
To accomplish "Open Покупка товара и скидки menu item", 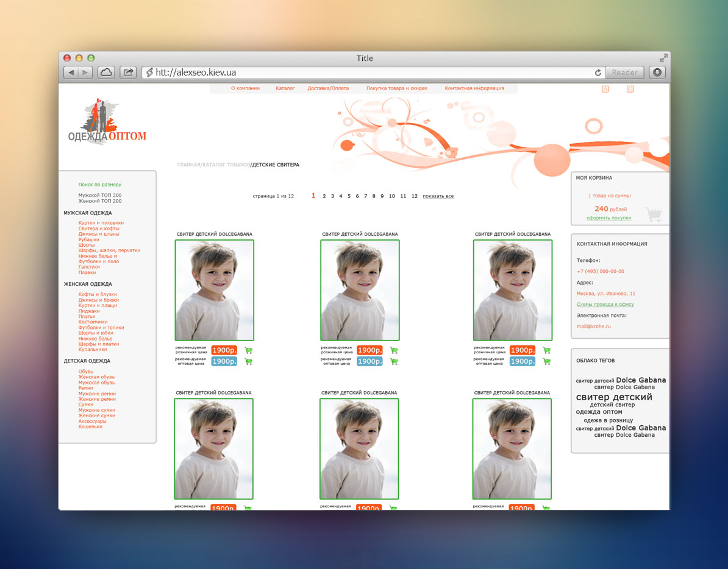I will [x=396, y=88].
